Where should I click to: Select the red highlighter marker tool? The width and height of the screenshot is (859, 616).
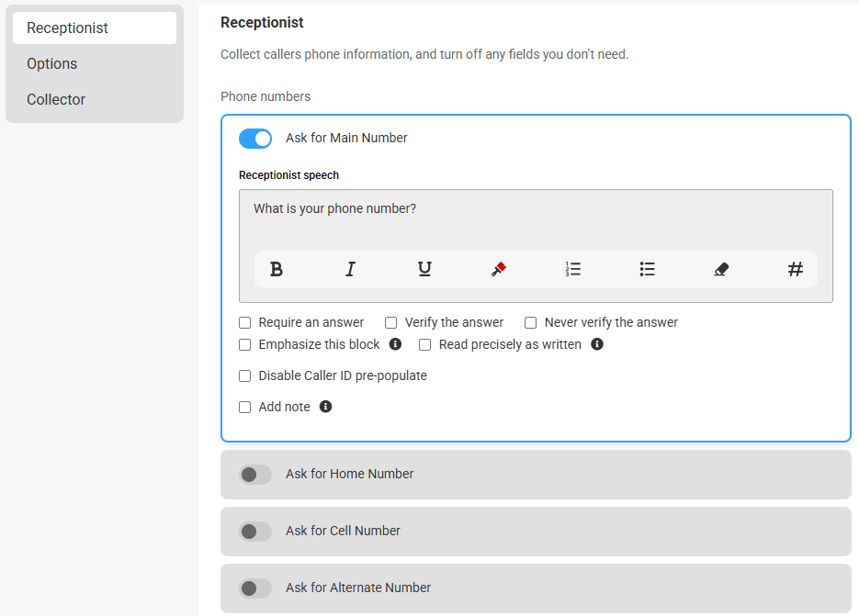(499, 269)
